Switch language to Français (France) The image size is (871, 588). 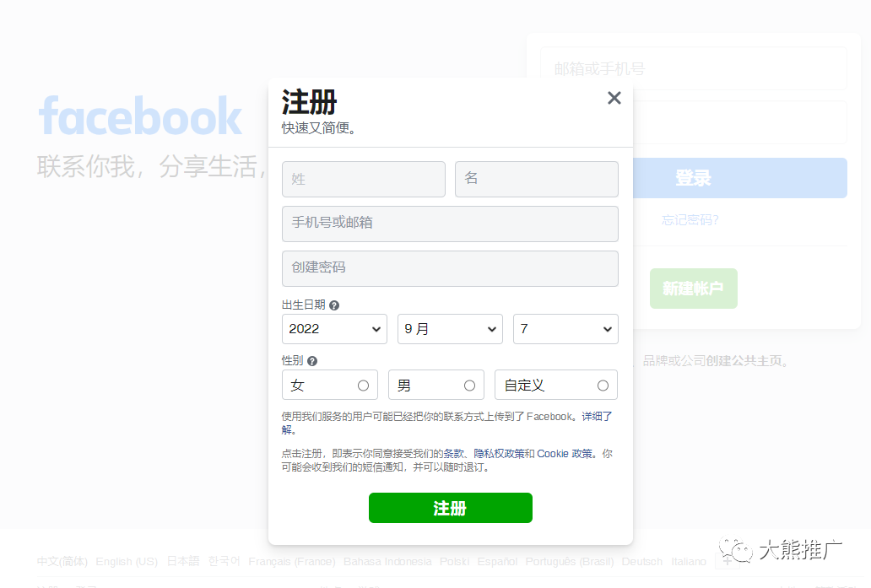click(292, 561)
